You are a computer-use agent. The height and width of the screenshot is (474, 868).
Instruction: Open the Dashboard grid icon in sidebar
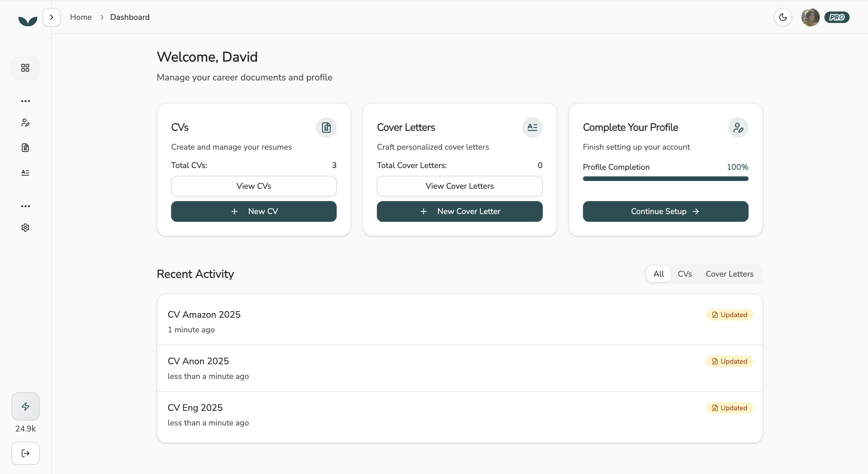[25, 68]
